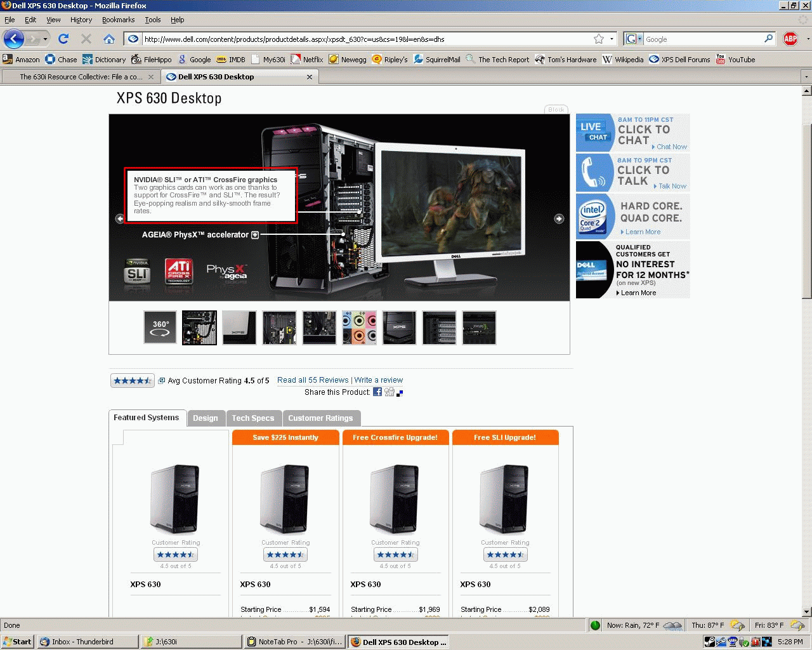The image size is (812, 650).
Task: Show previous slide with left carousel arrow
Action: point(120,218)
